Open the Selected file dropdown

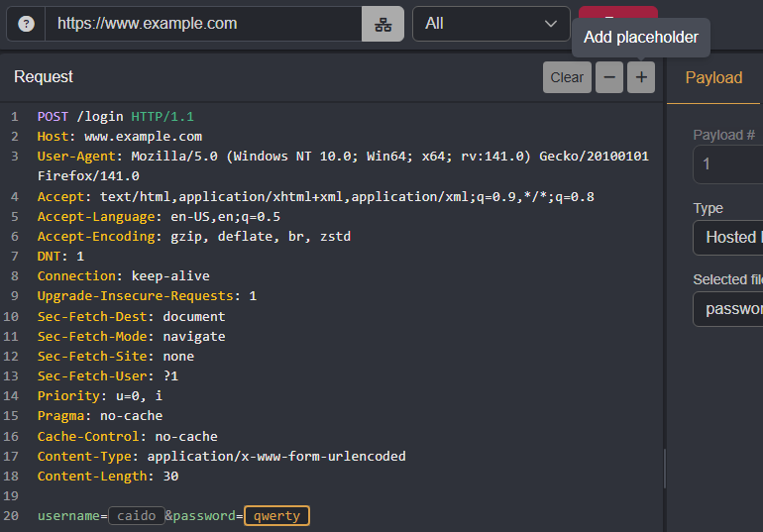coord(728,309)
